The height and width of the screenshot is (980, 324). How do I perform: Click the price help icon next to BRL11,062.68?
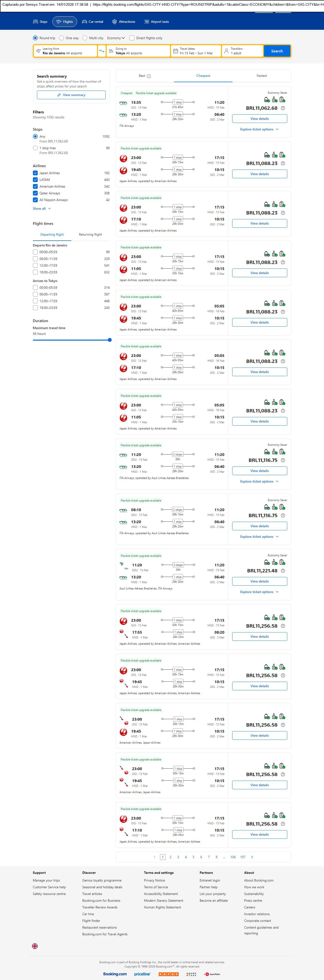click(282, 108)
